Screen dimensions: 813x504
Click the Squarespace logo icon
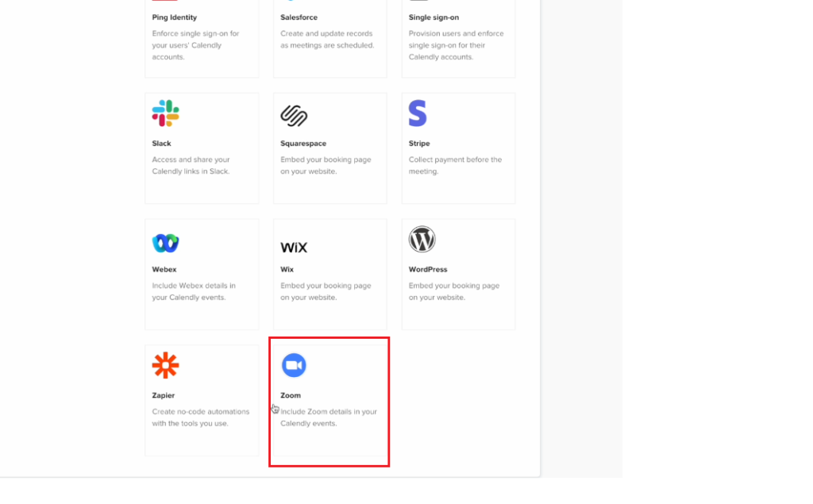click(x=294, y=116)
